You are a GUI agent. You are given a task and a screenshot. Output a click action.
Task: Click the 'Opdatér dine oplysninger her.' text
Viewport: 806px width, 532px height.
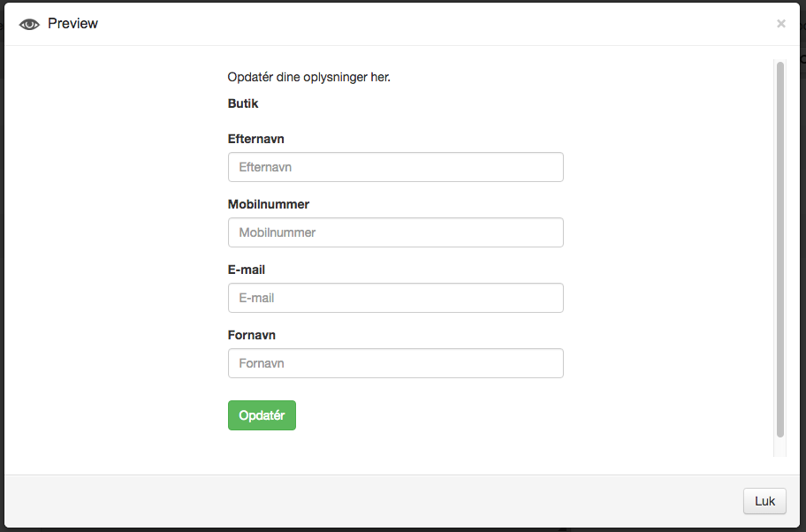[x=309, y=77]
